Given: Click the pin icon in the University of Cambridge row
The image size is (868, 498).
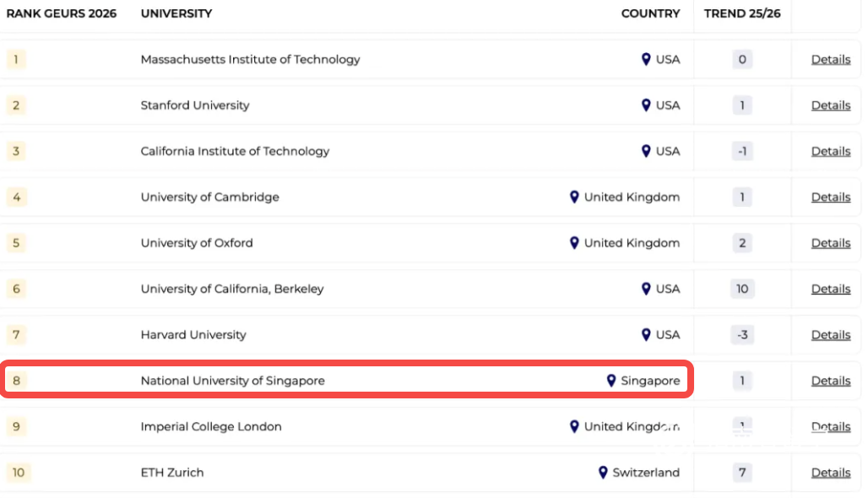Looking at the screenshot, I should point(574,197).
